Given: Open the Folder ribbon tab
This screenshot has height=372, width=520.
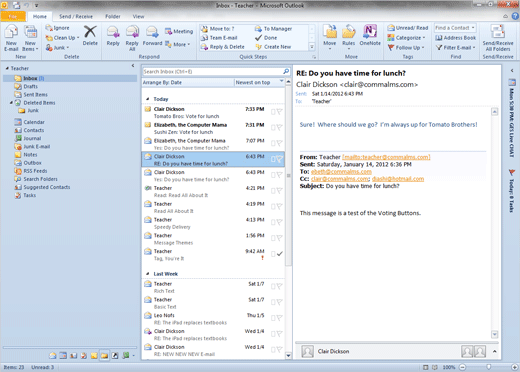Looking at the screenshot, I should 113,16.
